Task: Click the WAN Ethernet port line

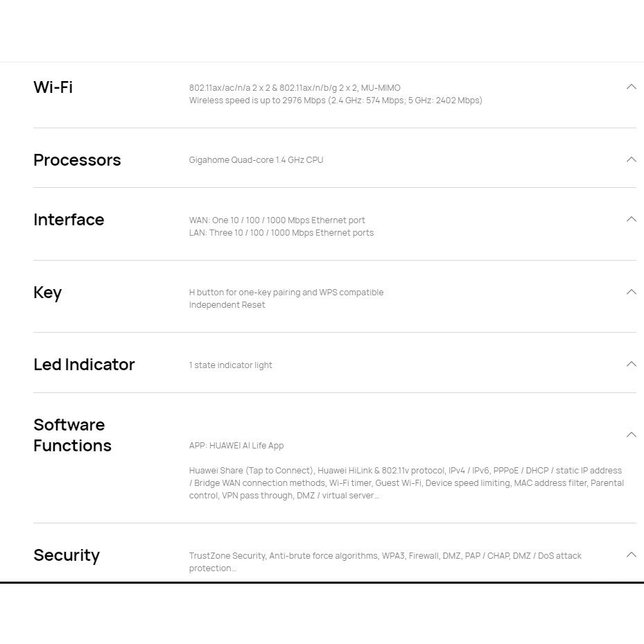Action: 277,220
